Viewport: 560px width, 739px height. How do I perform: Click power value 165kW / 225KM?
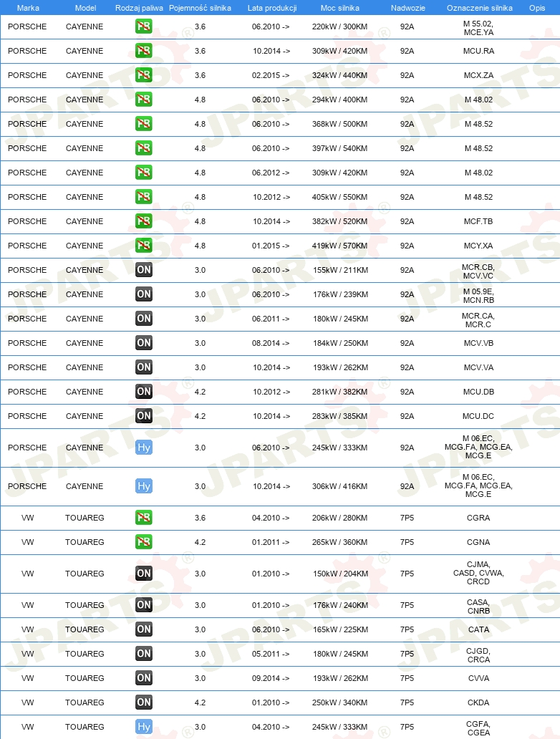click(x=340, y=629)
